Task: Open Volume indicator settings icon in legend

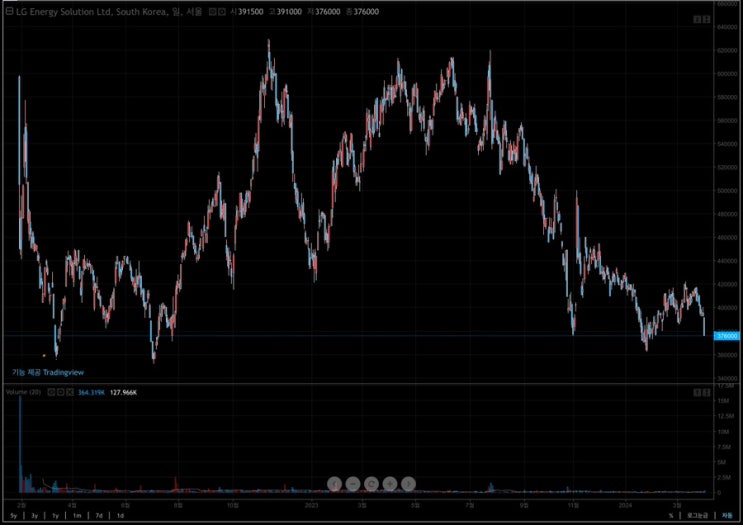Action: [x=60, y=392]
